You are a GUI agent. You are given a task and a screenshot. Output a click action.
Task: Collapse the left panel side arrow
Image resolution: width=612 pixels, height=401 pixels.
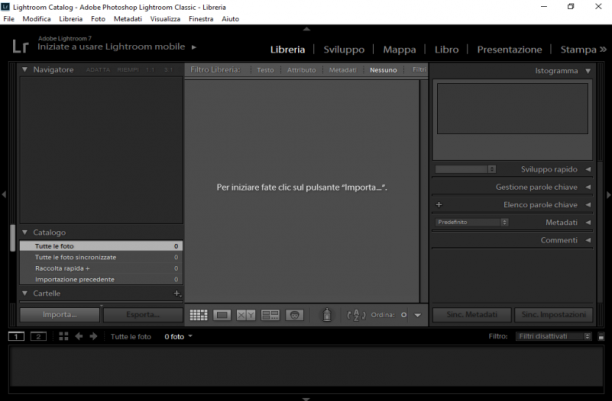[4, 194]
